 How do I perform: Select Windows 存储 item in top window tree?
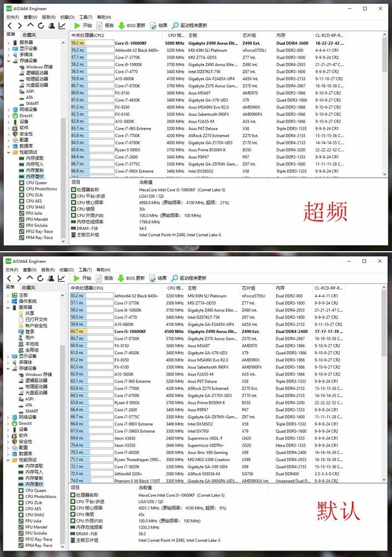(39, 67)
